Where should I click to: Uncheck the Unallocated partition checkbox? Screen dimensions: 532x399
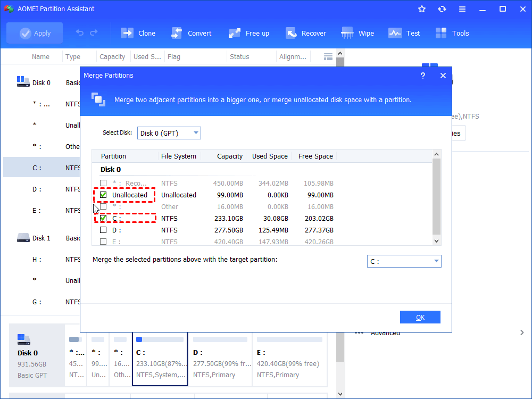pos(103,195)
